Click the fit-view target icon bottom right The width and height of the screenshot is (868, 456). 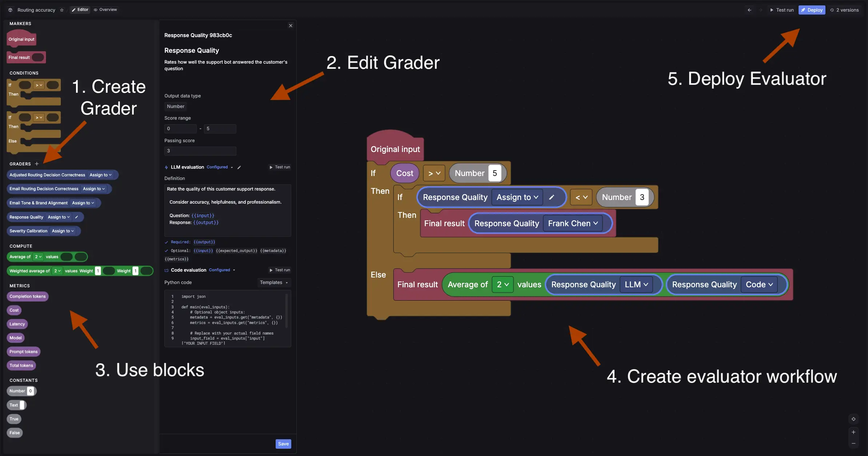pos(853,419)
